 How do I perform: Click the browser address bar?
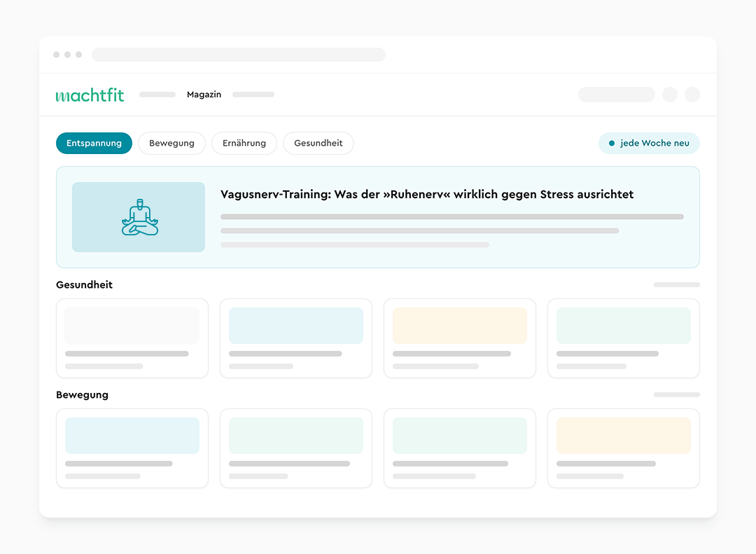click(x=239, y=55)
